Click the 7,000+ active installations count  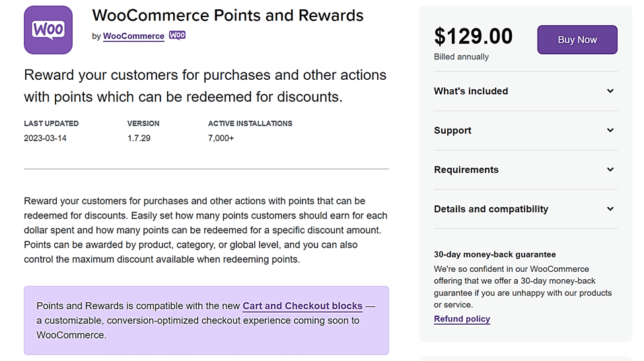221,138
